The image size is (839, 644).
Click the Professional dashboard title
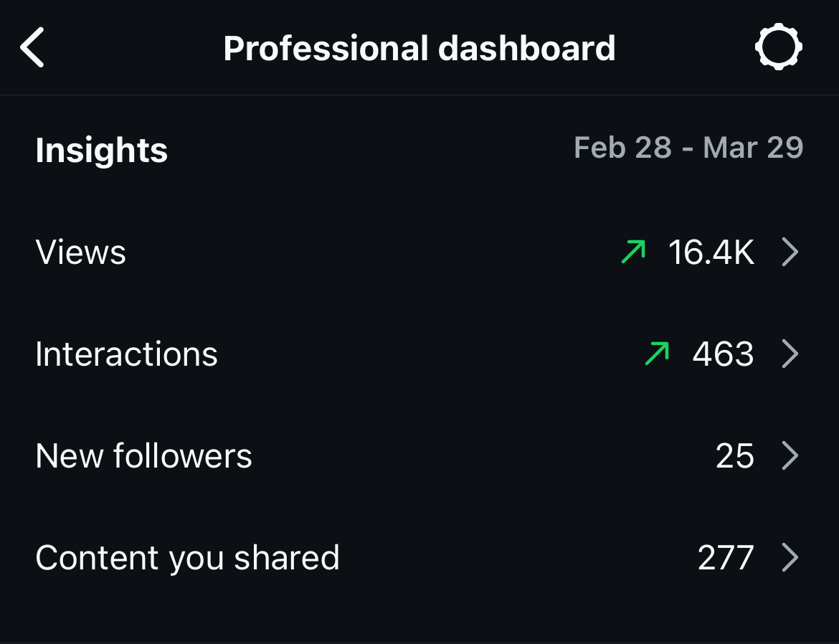[x=419, y=48]
